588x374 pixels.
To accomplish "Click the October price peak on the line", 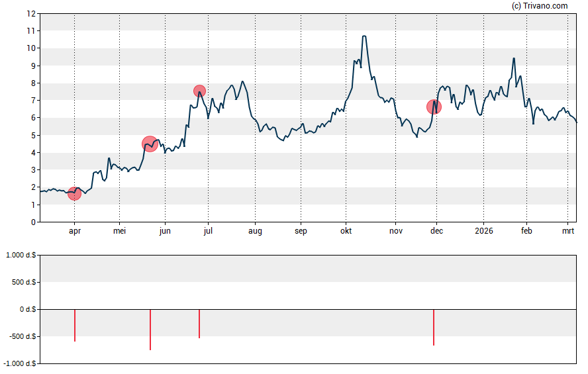I will tap(364, 36).
